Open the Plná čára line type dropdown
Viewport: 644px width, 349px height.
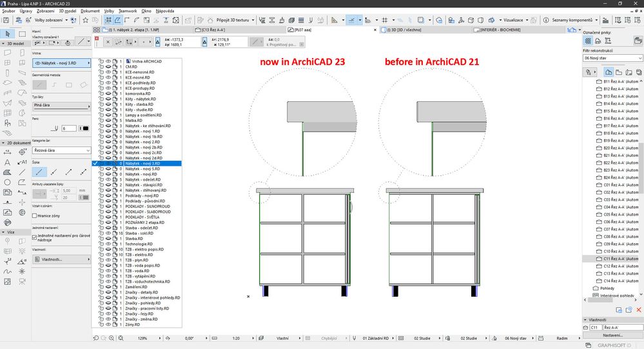click(x=62, y=105)
